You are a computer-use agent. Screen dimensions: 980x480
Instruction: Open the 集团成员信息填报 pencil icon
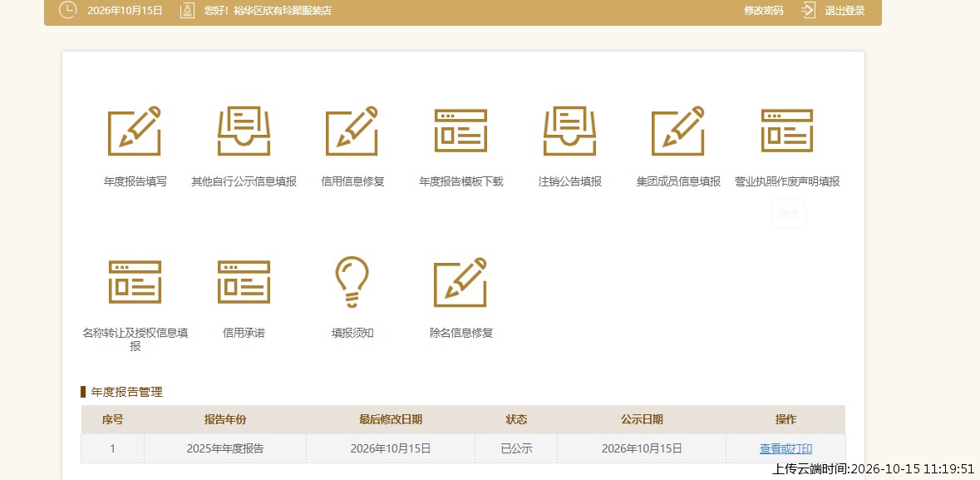[x=678, y=131]
